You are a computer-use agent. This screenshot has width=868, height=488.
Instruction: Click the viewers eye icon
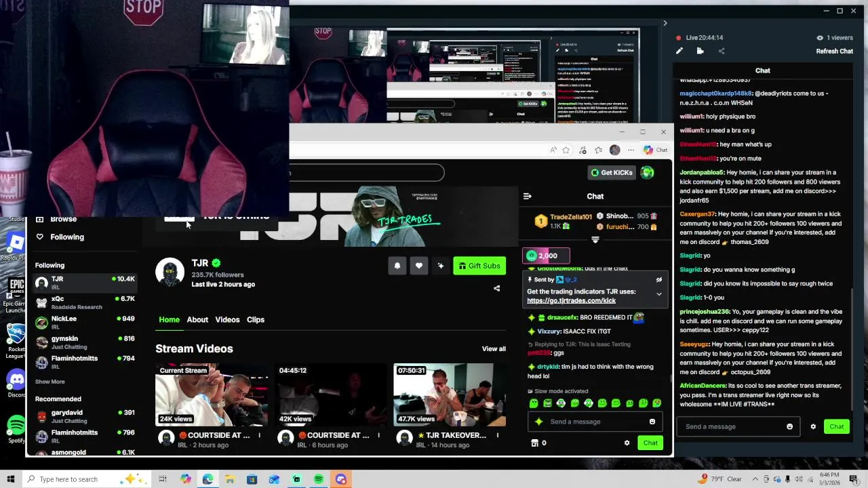820,38
